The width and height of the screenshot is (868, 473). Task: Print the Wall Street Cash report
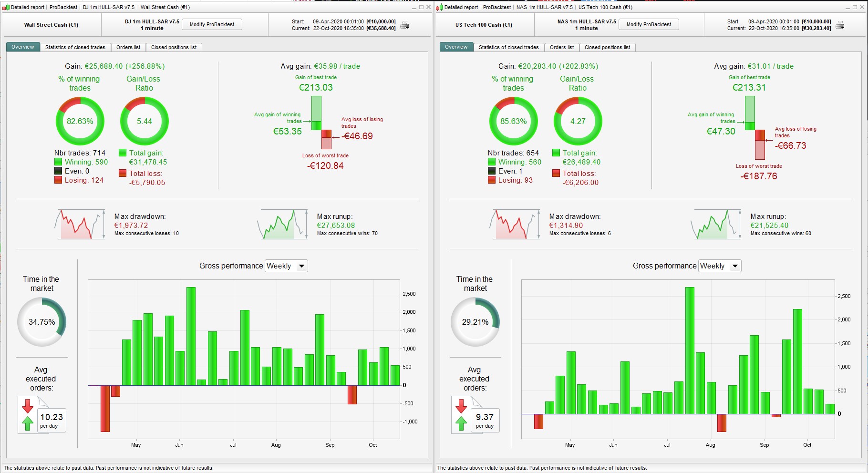[x=404, y=25]
